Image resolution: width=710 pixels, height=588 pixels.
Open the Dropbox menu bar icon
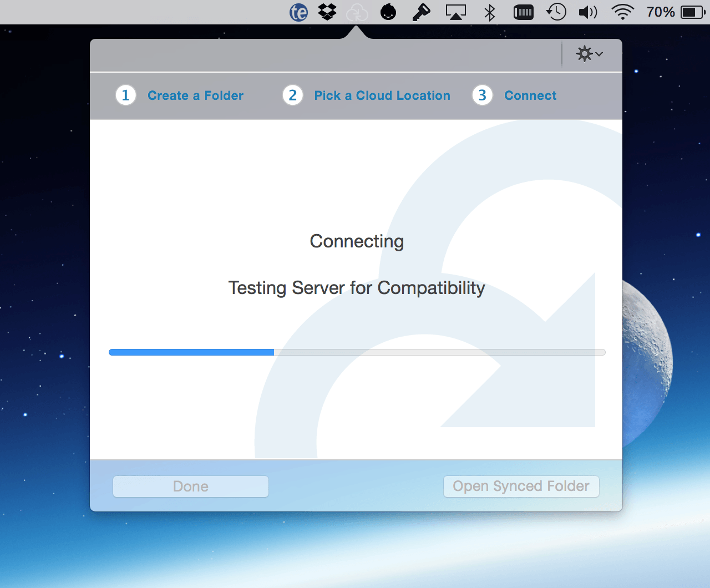tap(327, 12)
